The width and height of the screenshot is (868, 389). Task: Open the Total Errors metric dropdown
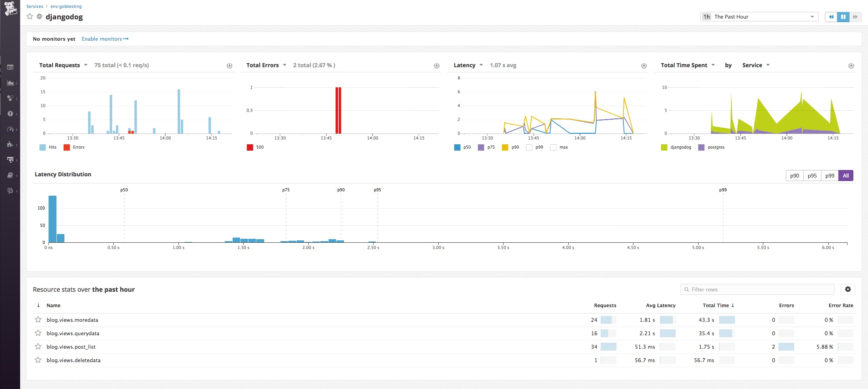coord(285,65)
